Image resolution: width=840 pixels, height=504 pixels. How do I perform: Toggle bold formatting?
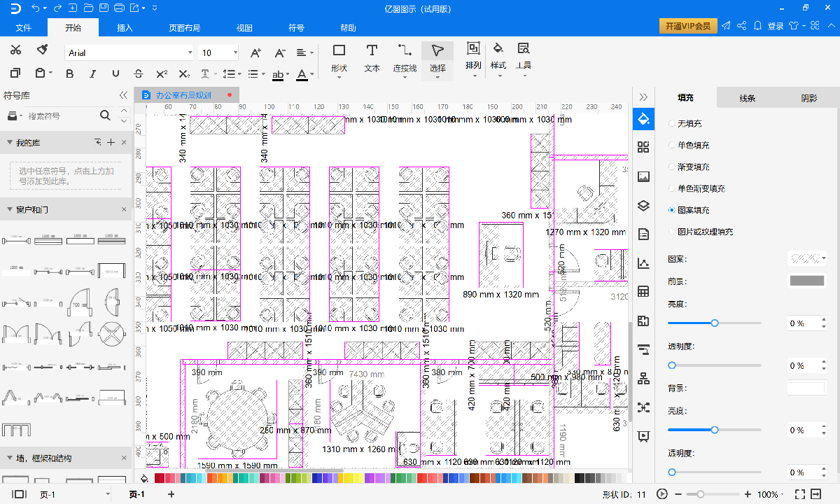(x=69, y=73)
